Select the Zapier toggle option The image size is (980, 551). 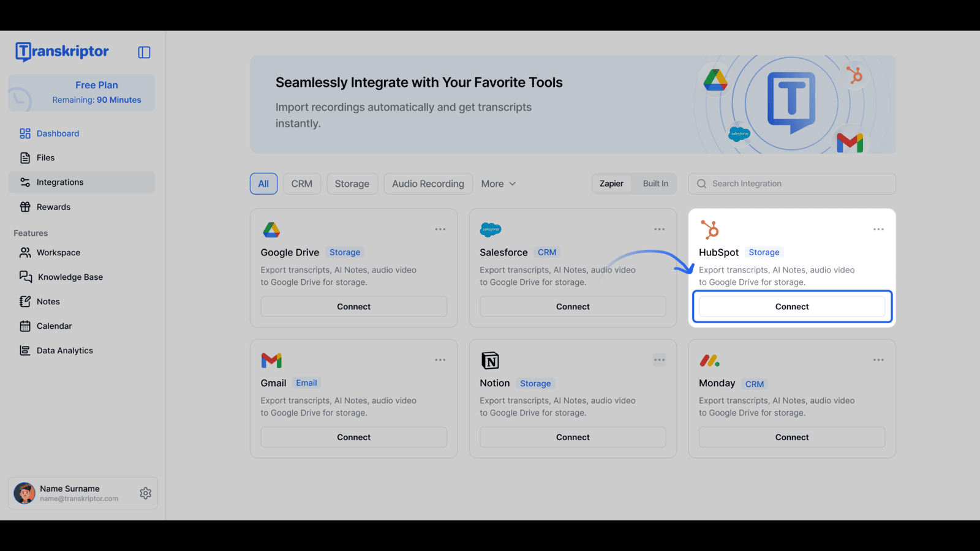click(x=611, y=183)
